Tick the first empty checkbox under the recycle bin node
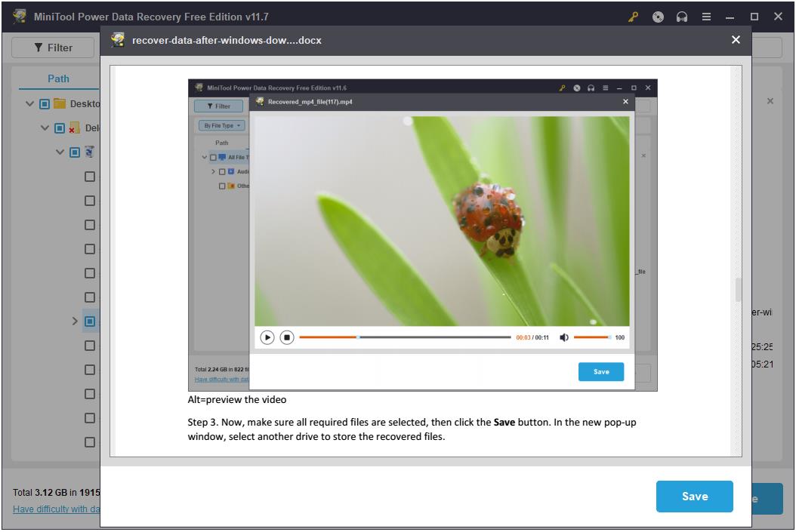Screen dimensions: 796x532 [x=90, y=177]
